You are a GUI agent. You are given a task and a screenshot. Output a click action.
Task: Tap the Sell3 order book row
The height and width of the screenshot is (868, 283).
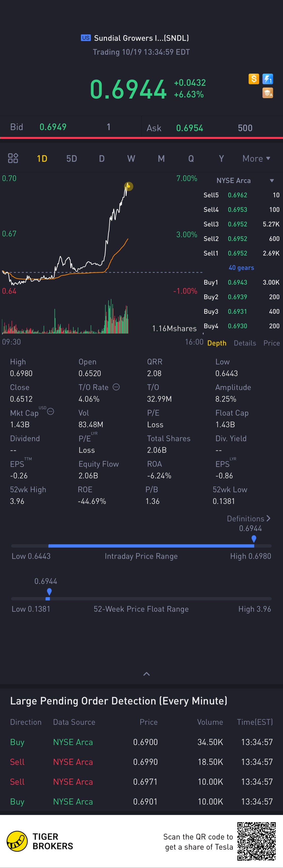241,224
